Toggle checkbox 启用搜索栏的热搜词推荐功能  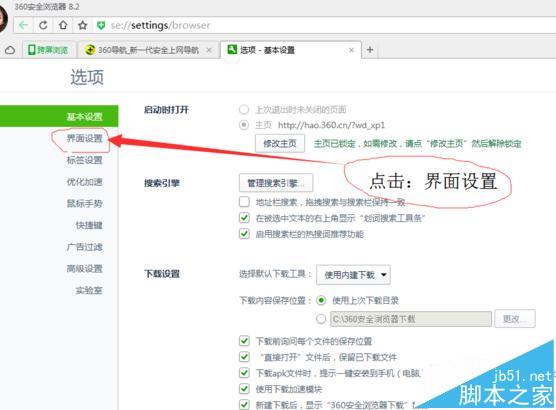[x=244, y=234]
